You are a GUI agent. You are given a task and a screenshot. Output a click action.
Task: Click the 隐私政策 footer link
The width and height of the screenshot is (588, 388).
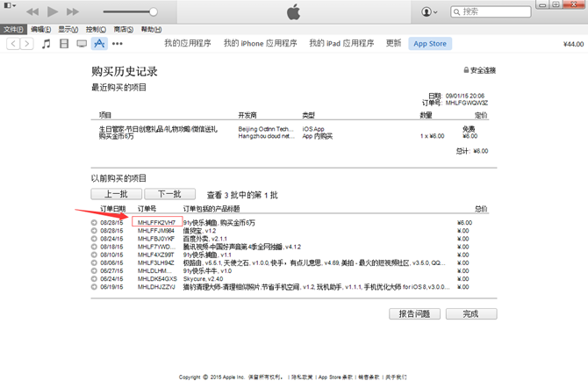(302, 377)
